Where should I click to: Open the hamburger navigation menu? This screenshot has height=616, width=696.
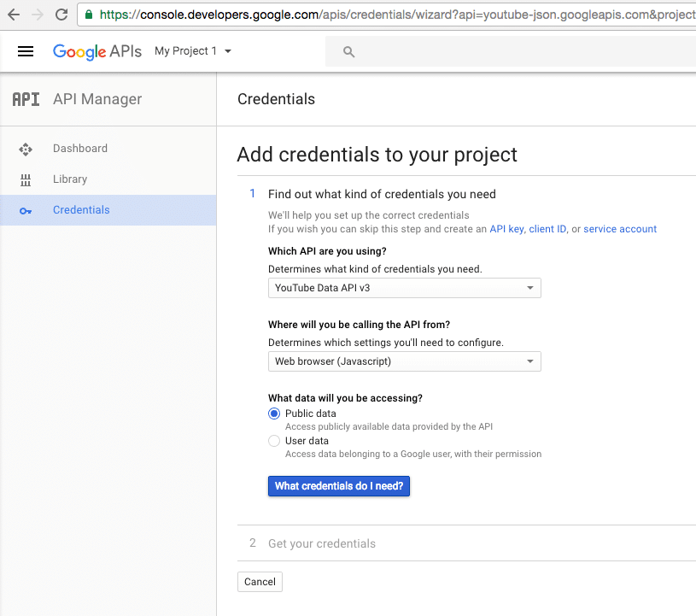(x=26, y=51)
